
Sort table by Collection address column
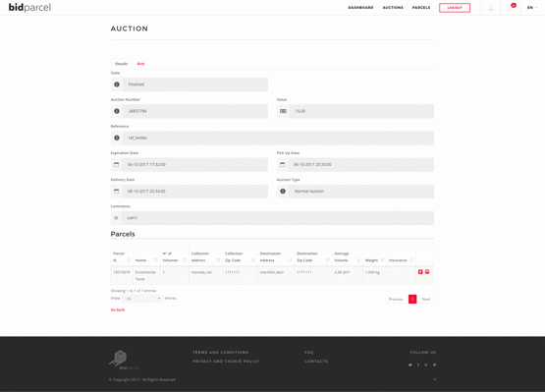[206, 257]
